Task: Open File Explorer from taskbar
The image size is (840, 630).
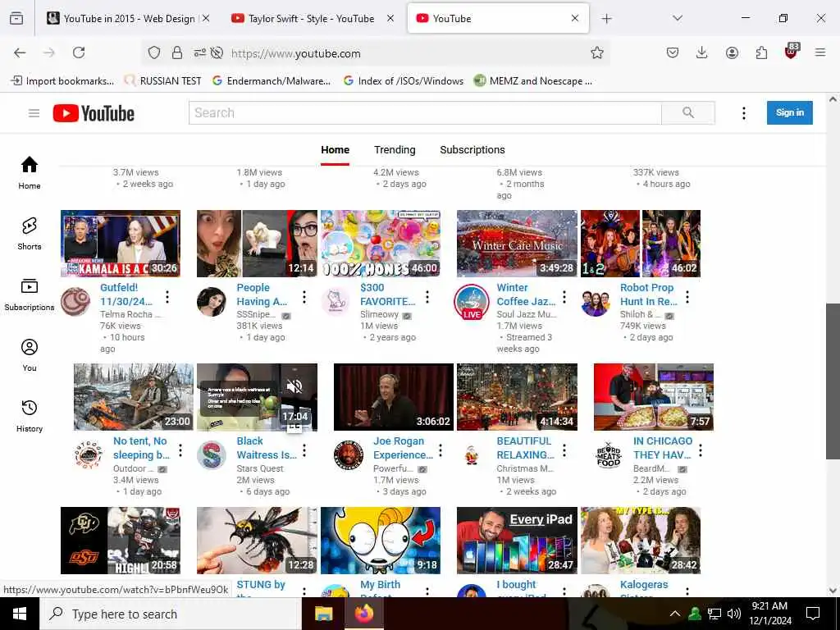Action: [323, 614]
